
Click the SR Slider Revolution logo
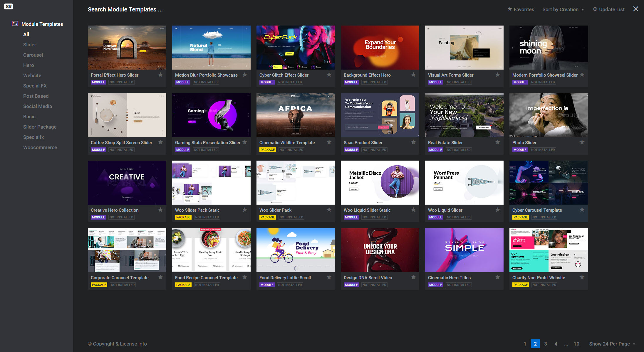pos(9,6)
